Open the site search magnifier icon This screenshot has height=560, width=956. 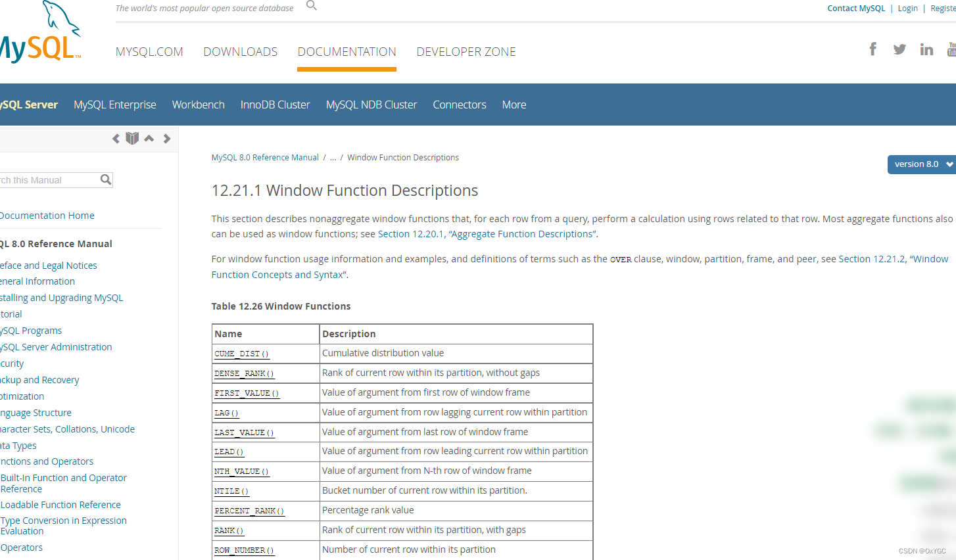click(312, 5)
